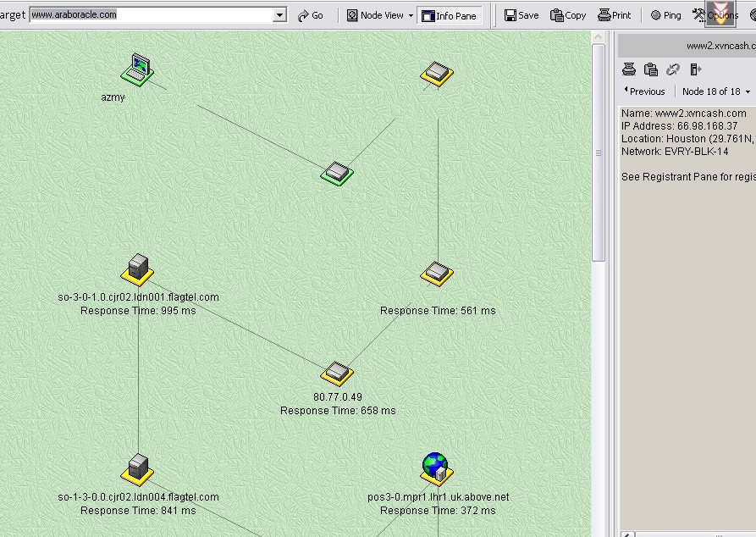Image resolution: width=756 pixels, height=537 pixels.
Task: Click the Target address input field
Action: coord(152,15)
